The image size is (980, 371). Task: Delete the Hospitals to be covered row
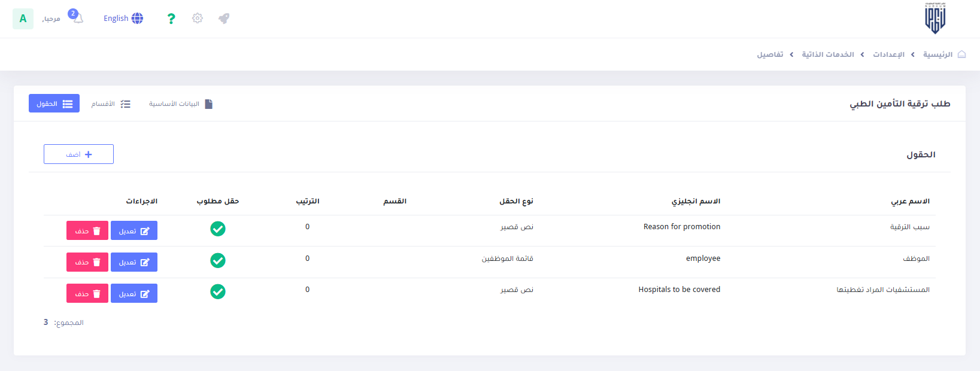pyautogui.click(x=87, y=293)
